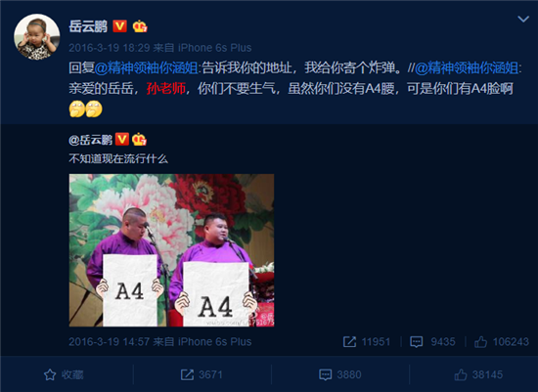
Task: Click the red 孙老师 highlighted text
Action: click(165, 89)
